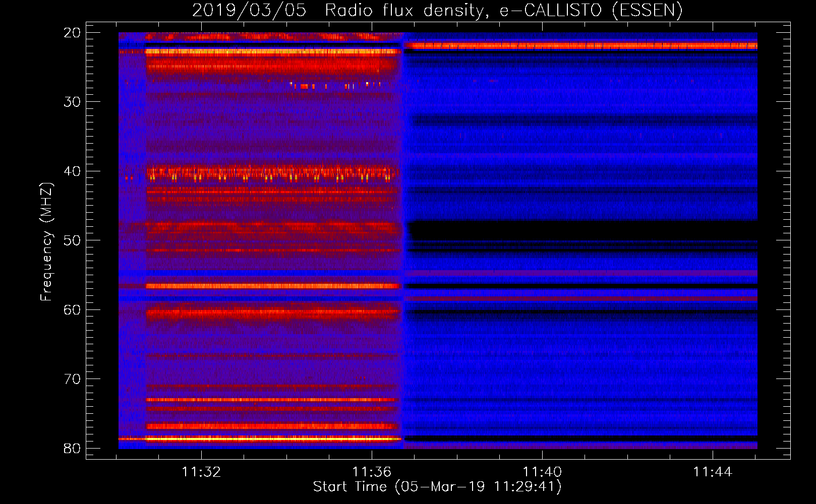Click the 40 MHz frequency label
Image resolution: width=816 pixels, height=504 pixels.
point(72,171)
